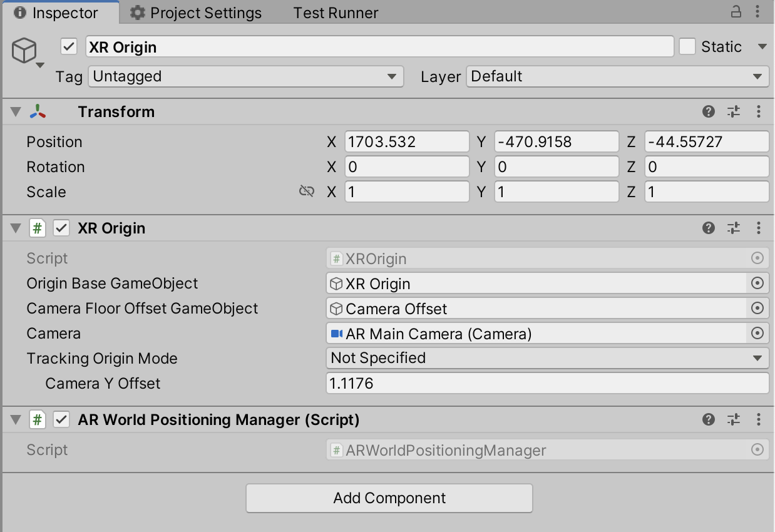Open XR Origin component help reference
This screenshot has width=775, height=532.
709,228
